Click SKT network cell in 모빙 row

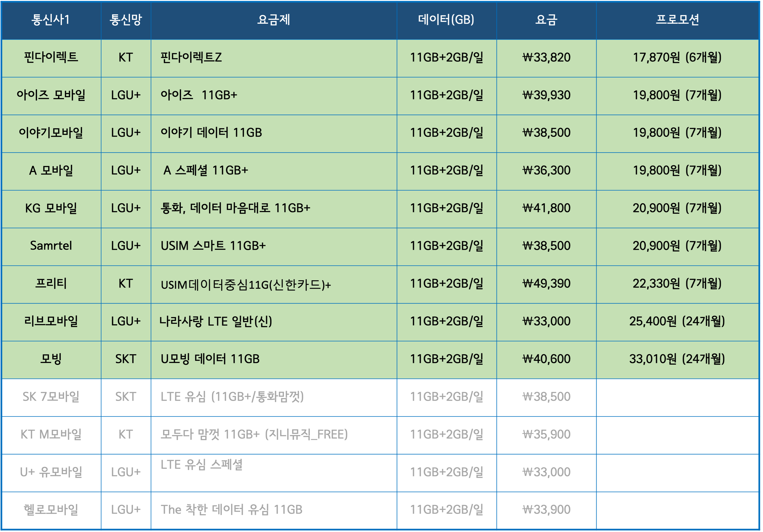(126, 360)
